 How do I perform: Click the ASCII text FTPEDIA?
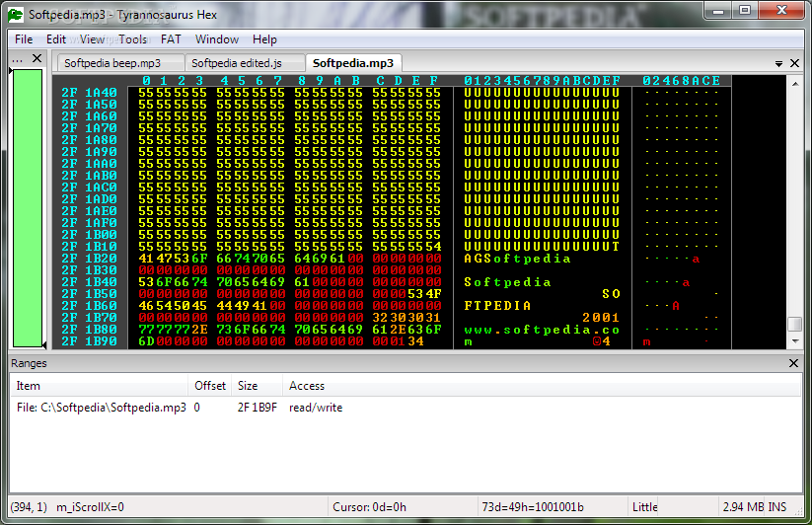click(x=497, y=306)
